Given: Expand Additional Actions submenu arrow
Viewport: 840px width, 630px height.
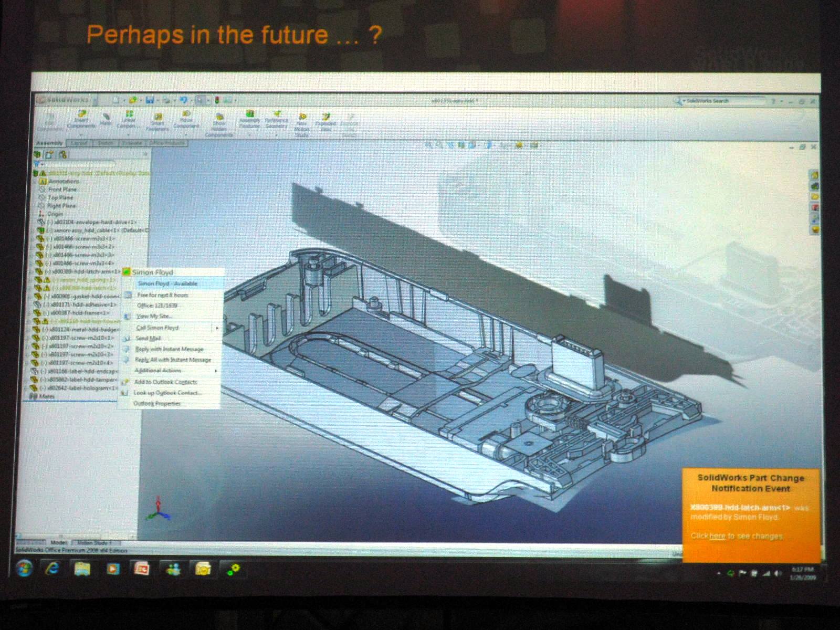Looking at the screenshot, I should 215,371.
